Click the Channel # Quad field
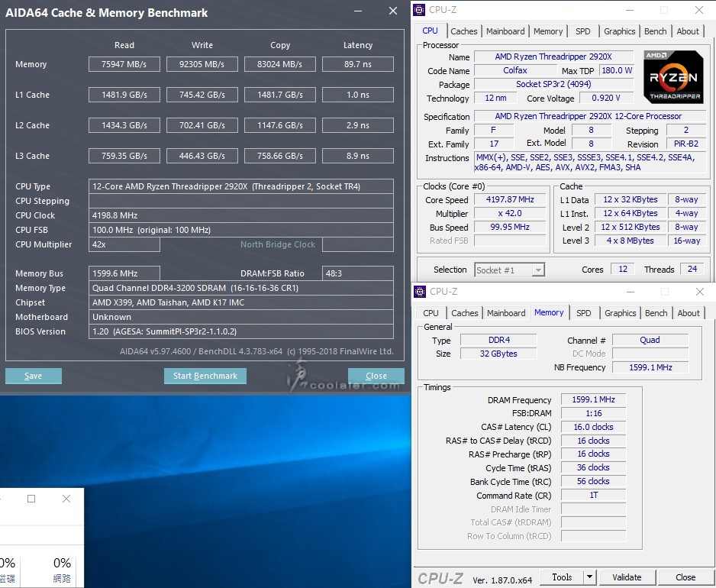Viewport: 716px width, 588px height. point(650,340)
